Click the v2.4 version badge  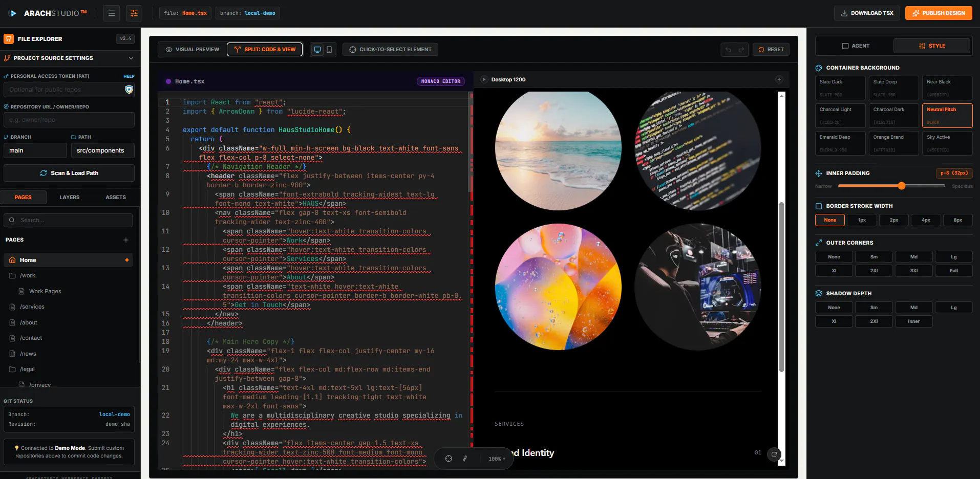[125, 38]
